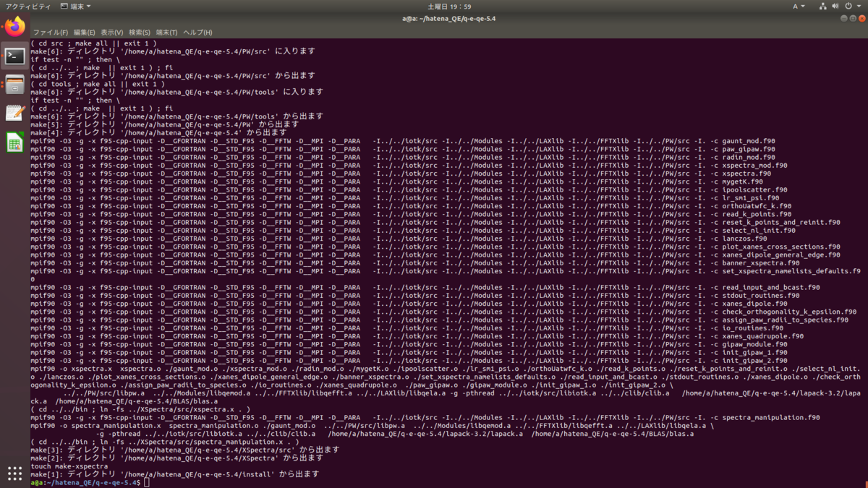Select the Terminal icon in the dock

click(x=14, y=56)
